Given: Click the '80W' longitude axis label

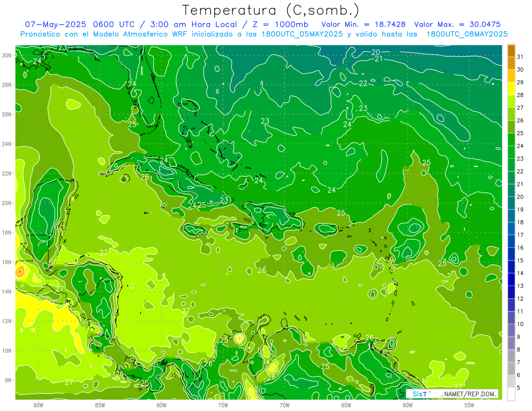Looking at the screenshot, I should coord(161,405).
